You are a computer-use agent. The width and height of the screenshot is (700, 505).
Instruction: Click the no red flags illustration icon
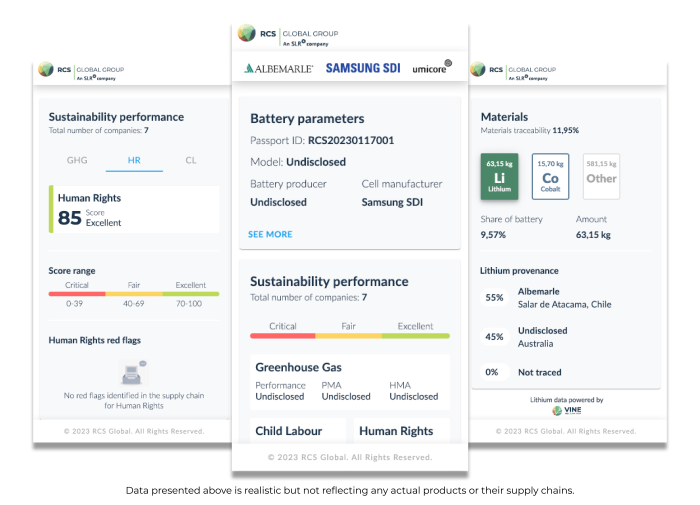(133, 373)
